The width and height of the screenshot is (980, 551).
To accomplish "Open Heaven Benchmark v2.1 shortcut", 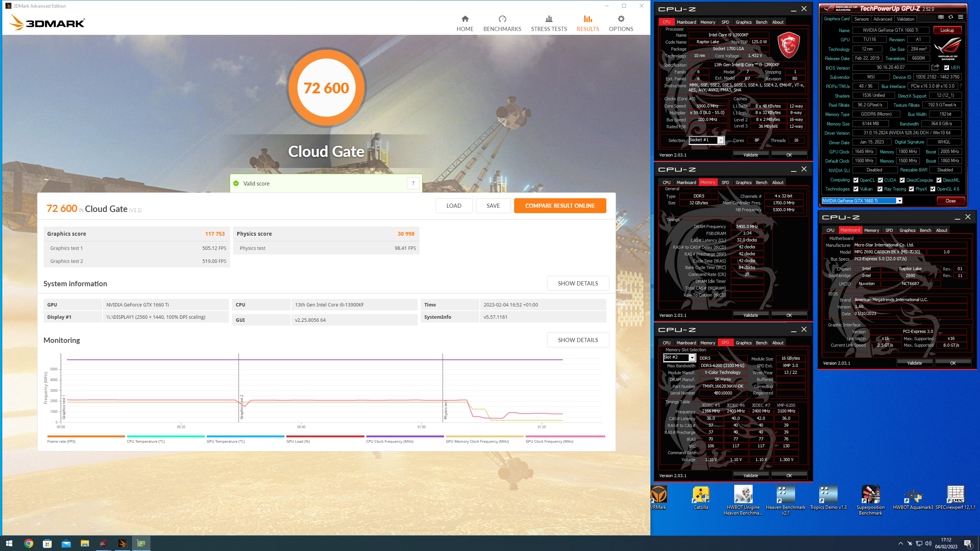I will (786, 500).
